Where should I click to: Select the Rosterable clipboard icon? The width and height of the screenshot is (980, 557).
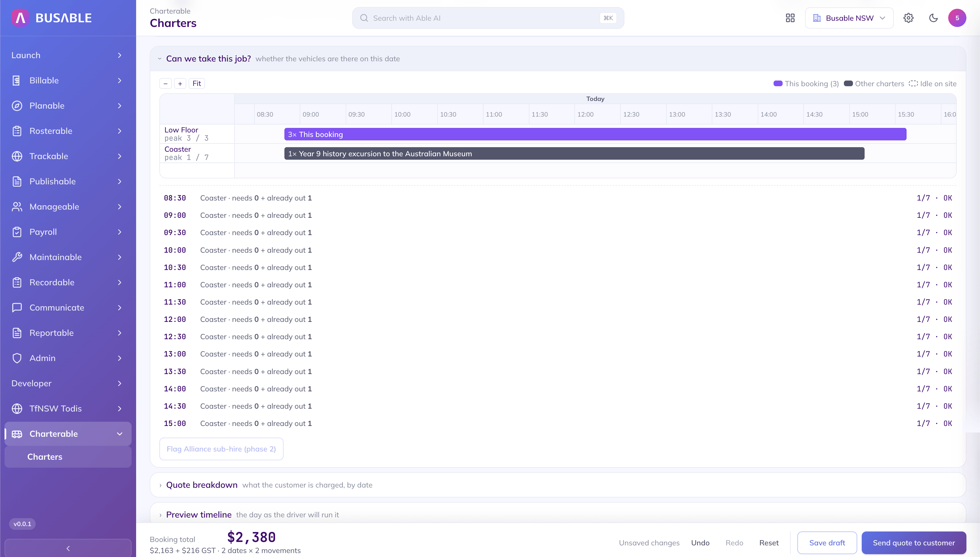click(x=17, y=131)
